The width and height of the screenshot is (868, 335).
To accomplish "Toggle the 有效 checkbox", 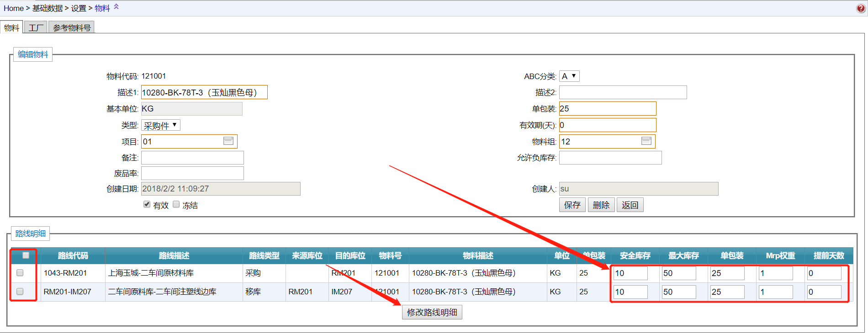I will [147, 204].
